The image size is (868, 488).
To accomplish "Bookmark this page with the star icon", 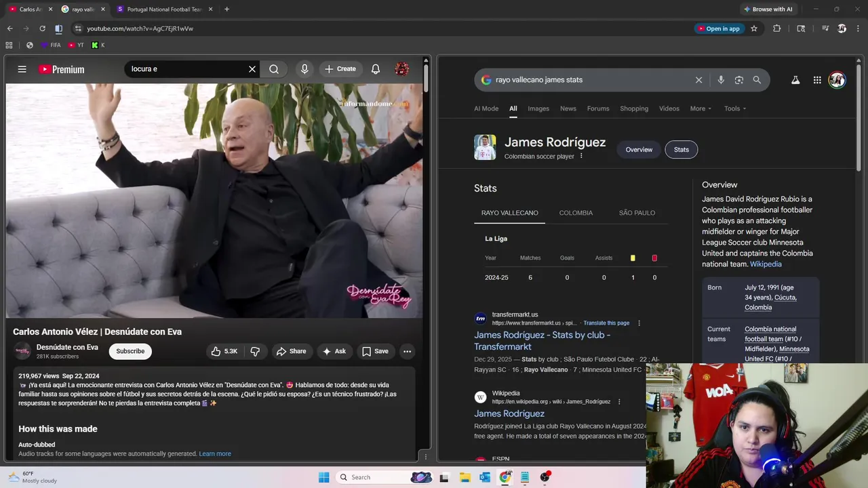I will [754, 28].
